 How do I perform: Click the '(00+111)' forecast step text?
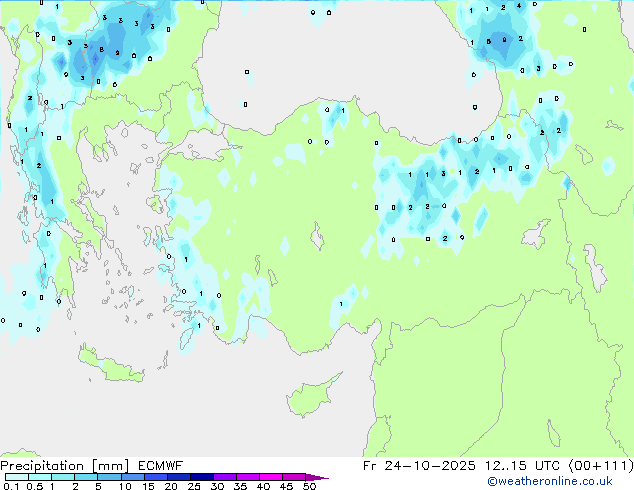click(601, 466)
